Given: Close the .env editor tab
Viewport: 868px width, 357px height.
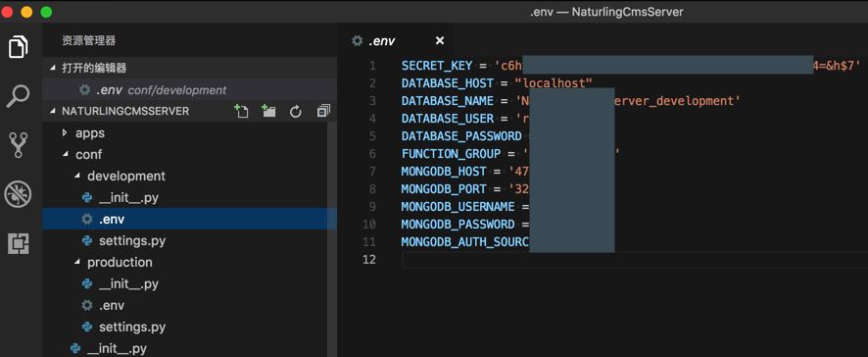Looking at the screenshot, I should (x=440, y=40).
